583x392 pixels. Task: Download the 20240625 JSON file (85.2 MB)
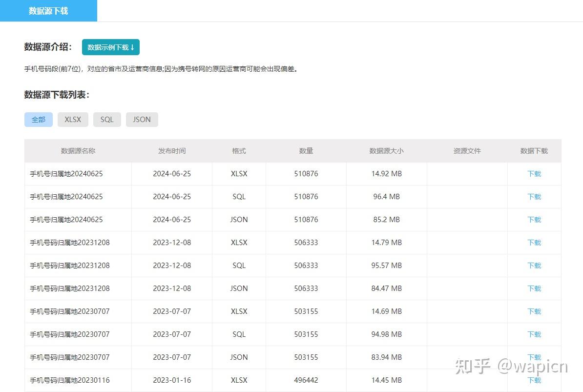click(x=534, y=220)
